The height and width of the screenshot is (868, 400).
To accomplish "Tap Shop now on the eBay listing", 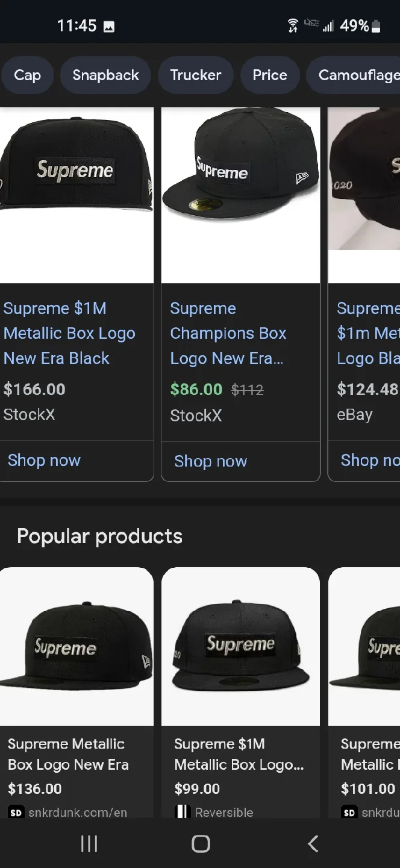I will [x=369, y=460].
